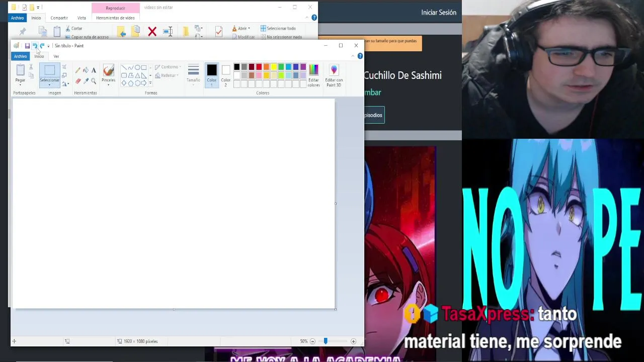Redo the action in Paint's quick access bar
Image resolution: width=644 pixels, height=362 pixels.
(x=42, y=46)
